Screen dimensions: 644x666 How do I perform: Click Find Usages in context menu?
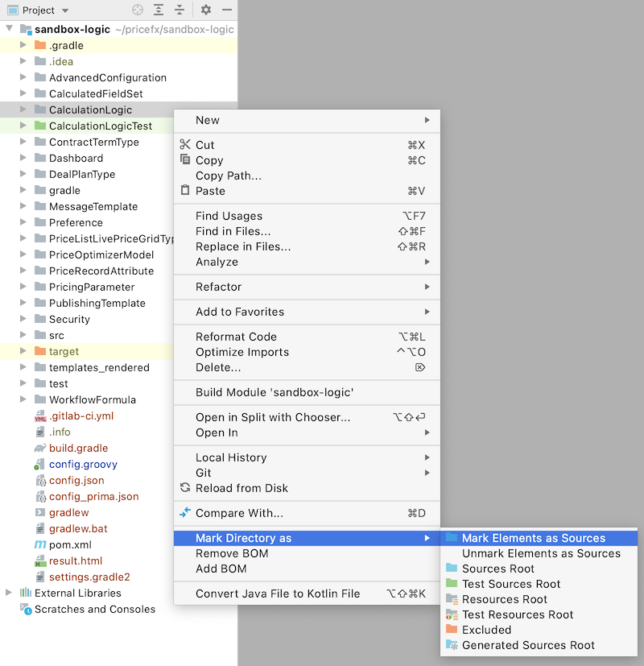tap(229, 216)
